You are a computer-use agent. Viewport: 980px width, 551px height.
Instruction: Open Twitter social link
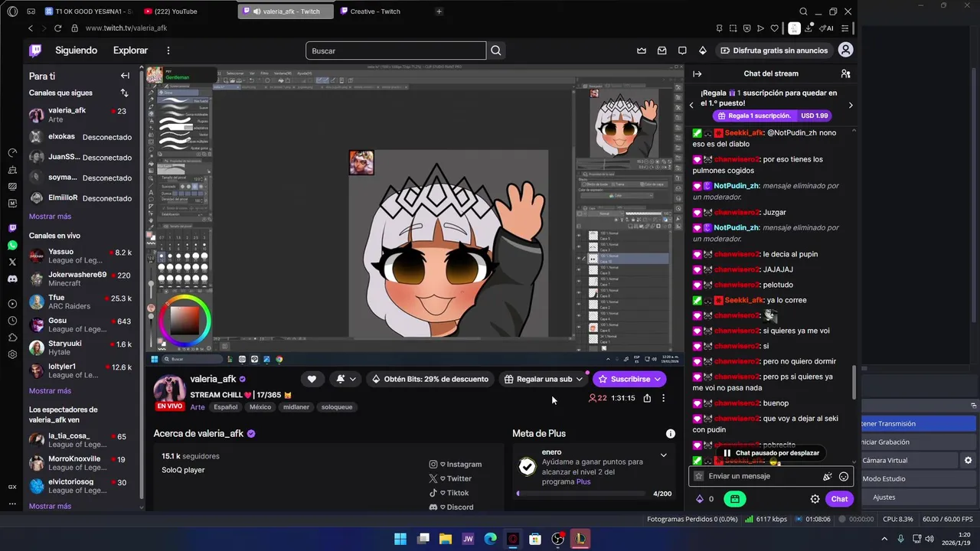(450, 478)
